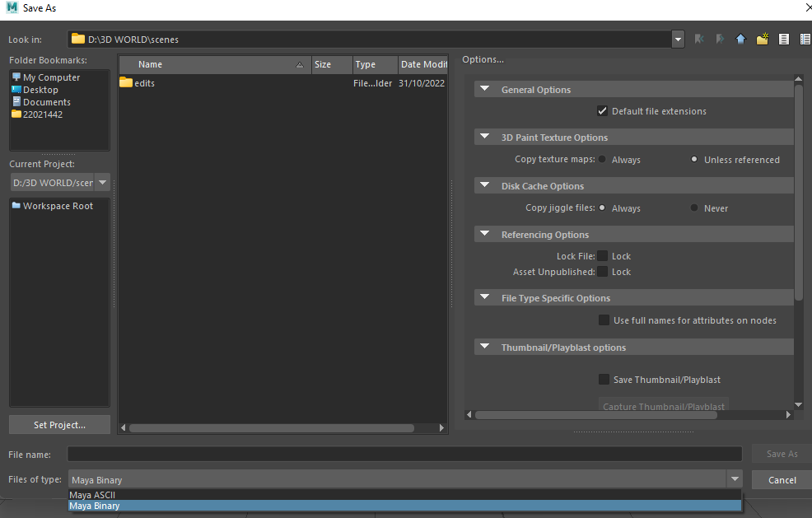Open the Look in path dropdown
812x518 pixels.
678,40
